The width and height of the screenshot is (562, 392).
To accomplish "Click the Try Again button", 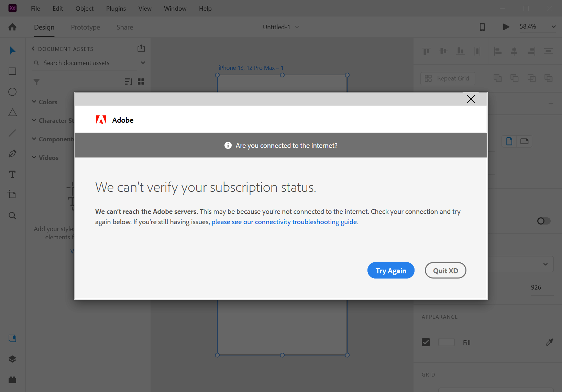I will [390, 270].
